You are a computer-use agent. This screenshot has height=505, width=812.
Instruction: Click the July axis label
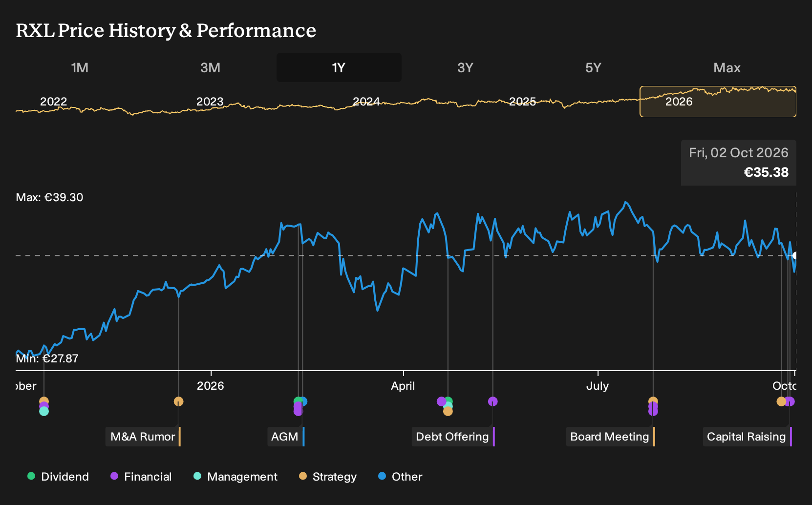(598, 386)
